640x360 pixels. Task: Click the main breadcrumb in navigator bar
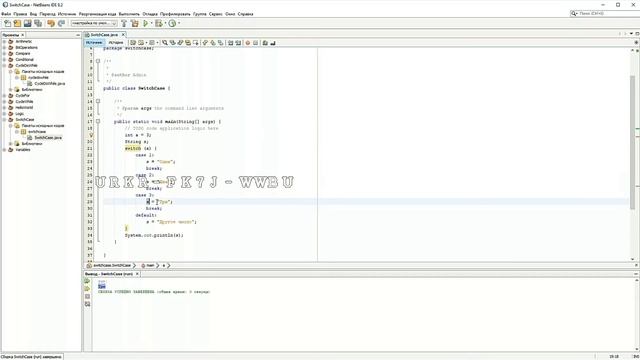click(148, 266)
